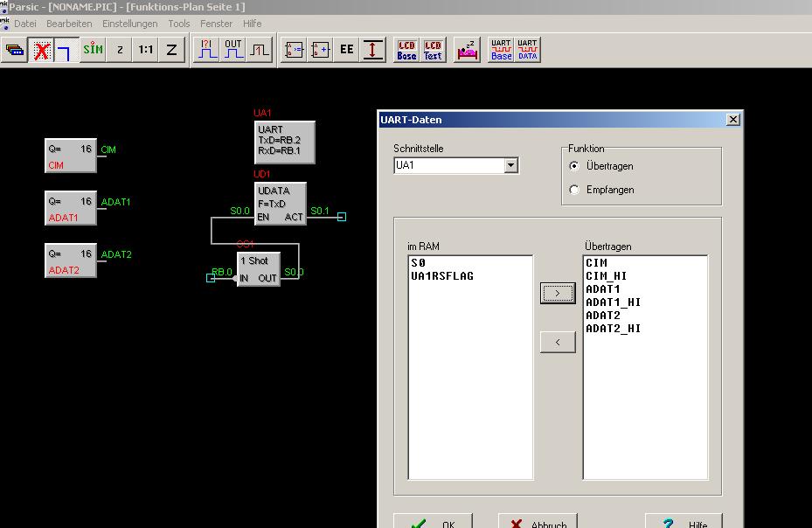Select ADAT1_HI in the Übertragen list
The height and width of the screenshot is (528, 812).
613,302
